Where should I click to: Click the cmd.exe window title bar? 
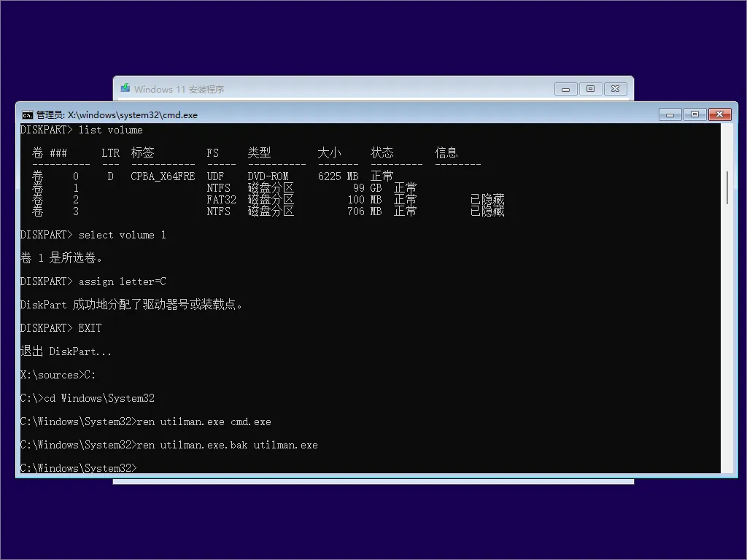365,114
